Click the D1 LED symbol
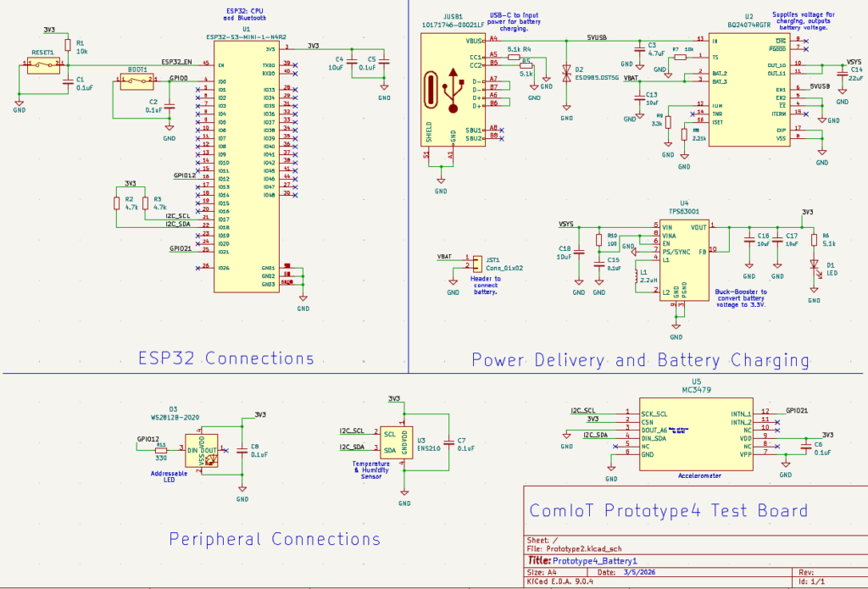This screenshot has height=589, width=868. tap(814, 265)
